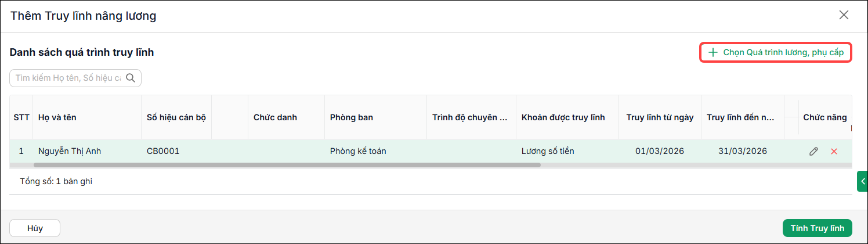Click the search magnifier icon
The width and height of the screenshot is (868, 244).
pos(131,78)
